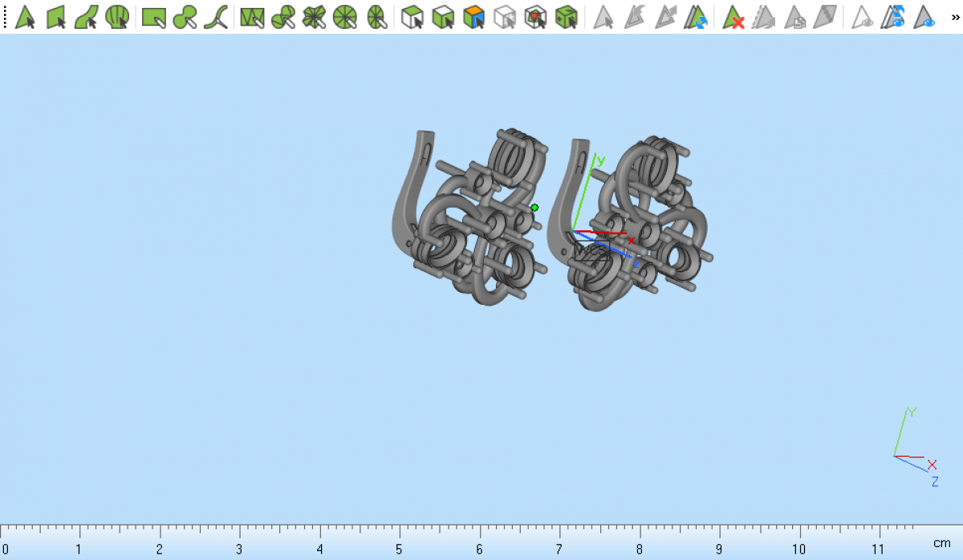Select the Mark Plane tool
The image size is (963, 560).
pyautogui.click(x=56, y=16)
